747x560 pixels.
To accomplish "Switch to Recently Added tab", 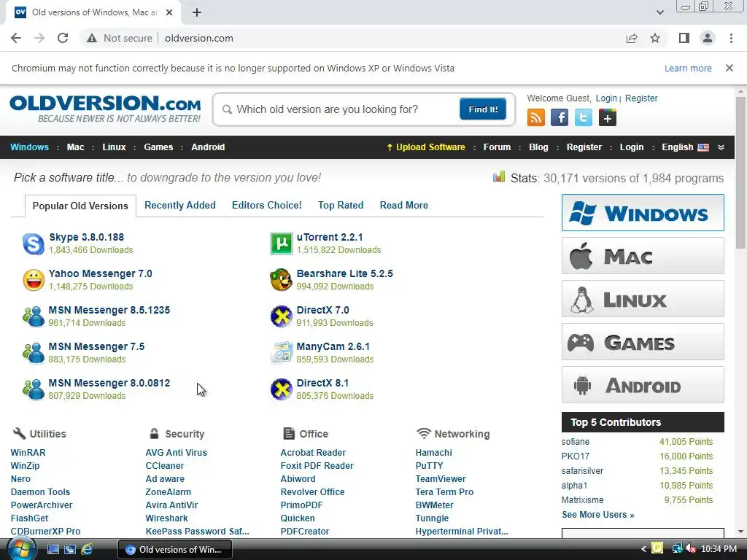I will point(180,205).
